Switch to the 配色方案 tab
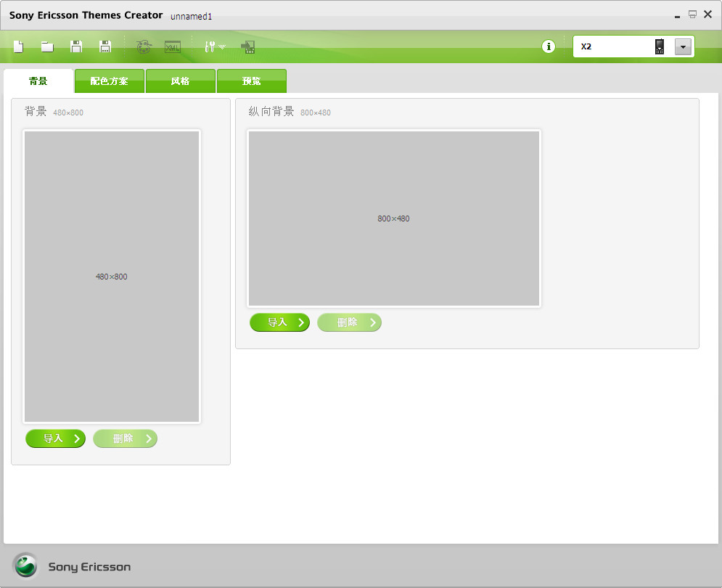 109,81
